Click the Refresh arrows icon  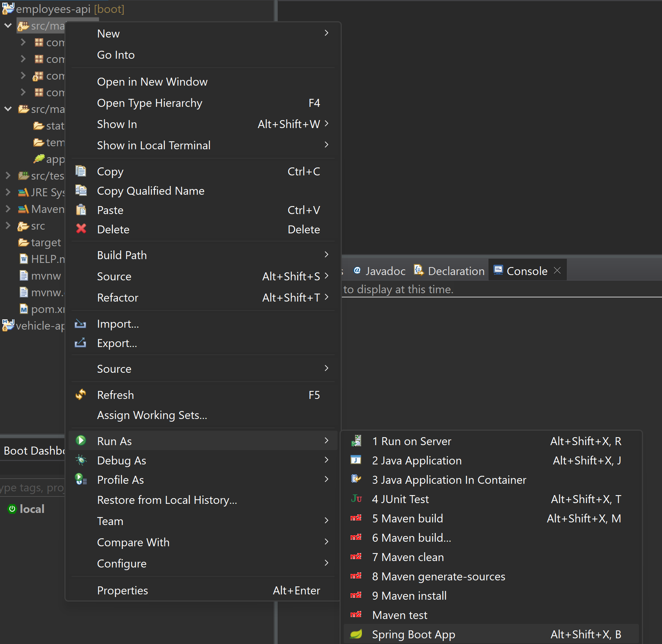coord(81,395)
